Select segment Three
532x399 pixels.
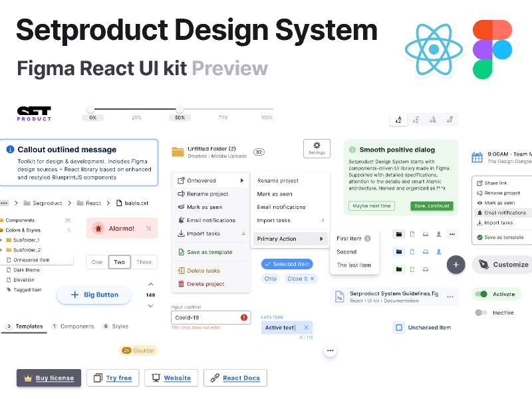point(144,262)
